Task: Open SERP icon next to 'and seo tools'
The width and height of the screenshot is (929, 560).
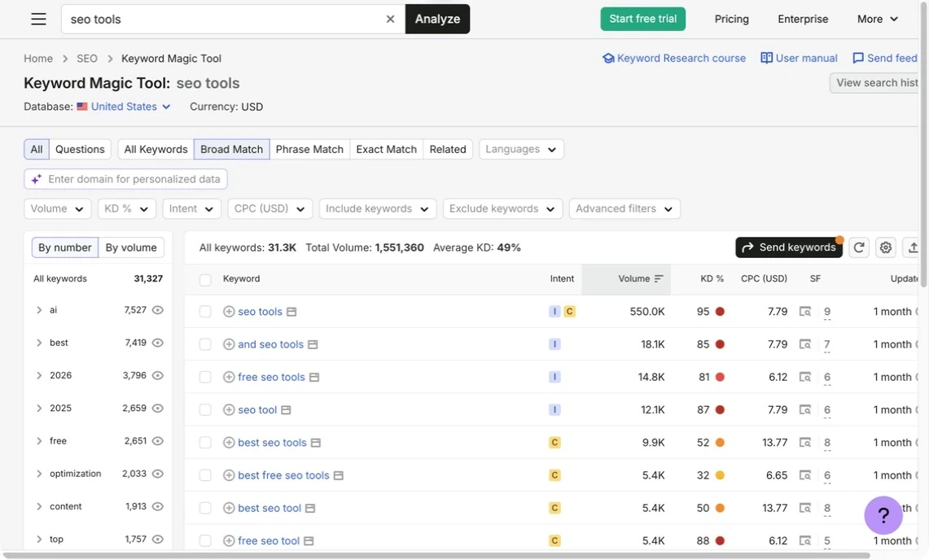Action: pos(313,344)
